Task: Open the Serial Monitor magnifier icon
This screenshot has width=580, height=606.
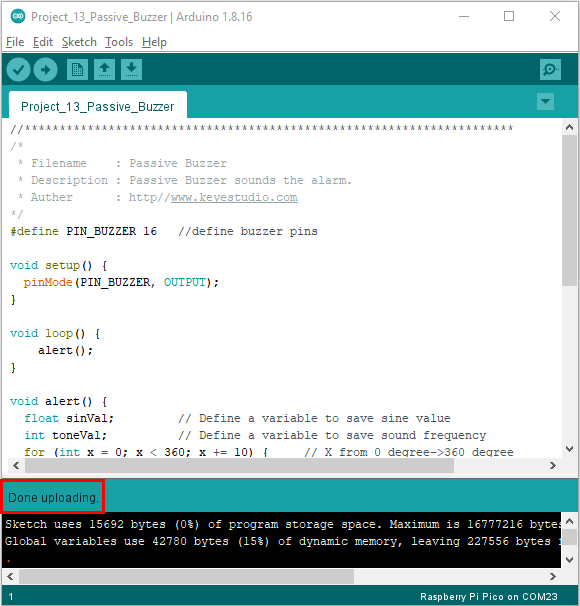Action: [550, 70]
